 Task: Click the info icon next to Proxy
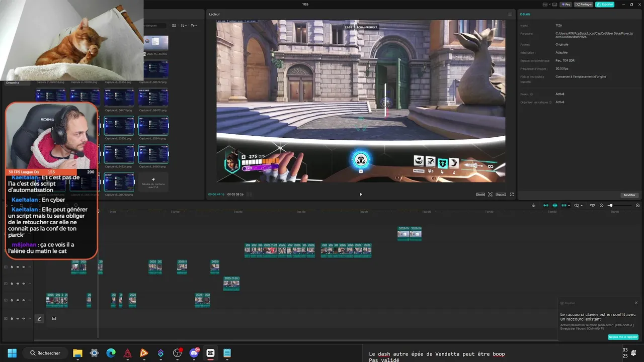click(532, 94)
